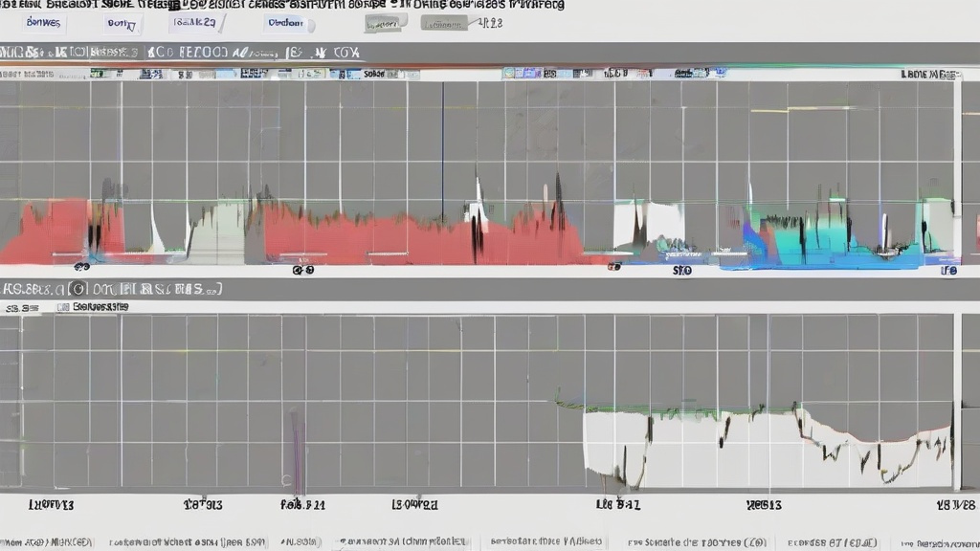Click the first tab at top left
This screenshot has height=551, width=980.
[x=42, y=23]
